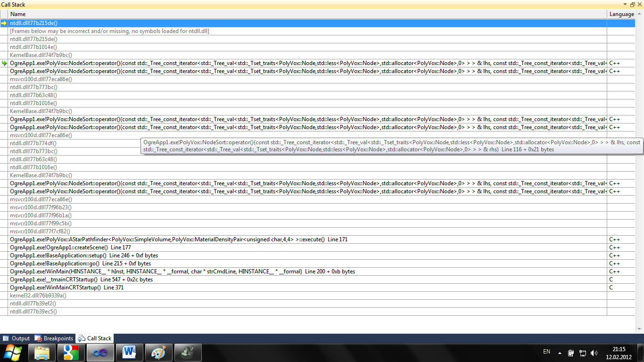The image size is (644, 362).
Task: Launch Paint from the taskbar
Action: pyautogui.click(x=158, y=352)
